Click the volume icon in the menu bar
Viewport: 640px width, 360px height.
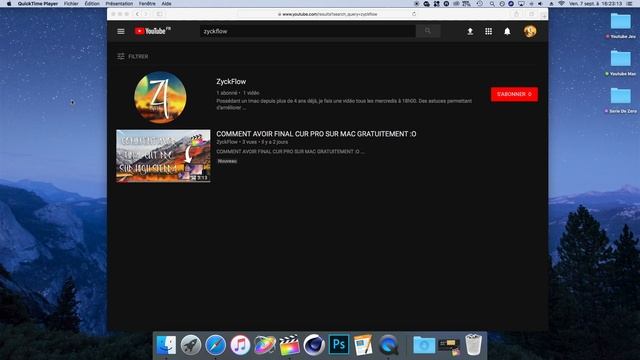540,4
